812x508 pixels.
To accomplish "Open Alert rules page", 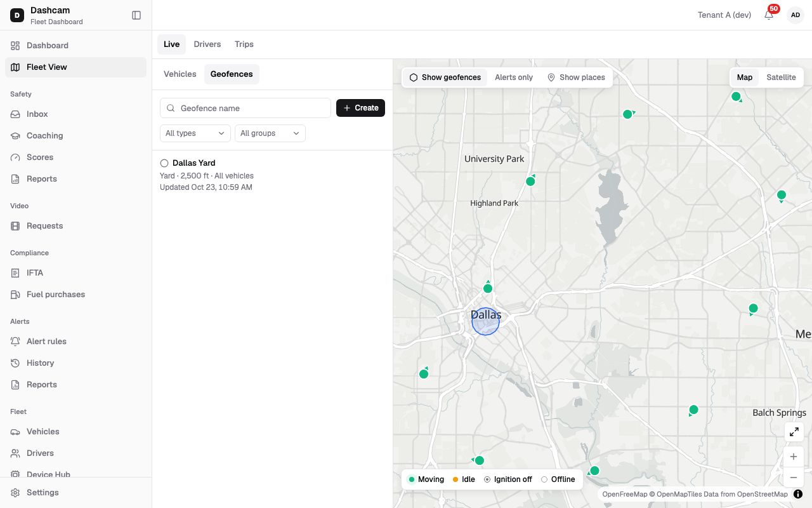I will coord(75,342).
